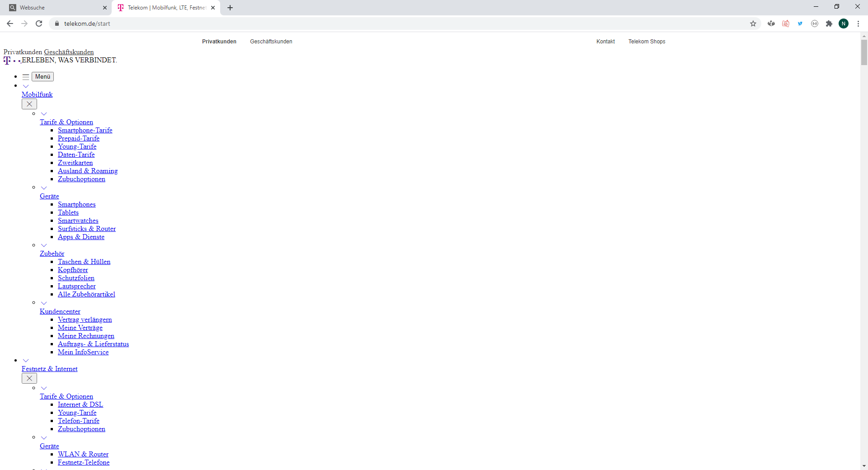Select the Geschäftskunden top navigation item
The width and height of the screenshot is (868, 470).
click(x=271, y=42)
